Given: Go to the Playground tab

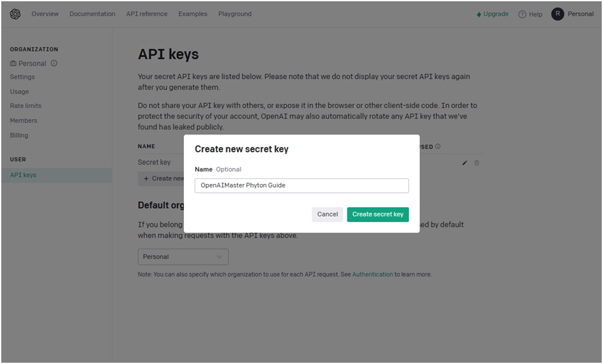Looking at the screenshot, I should pyautogui.click(x=235, y=14).
